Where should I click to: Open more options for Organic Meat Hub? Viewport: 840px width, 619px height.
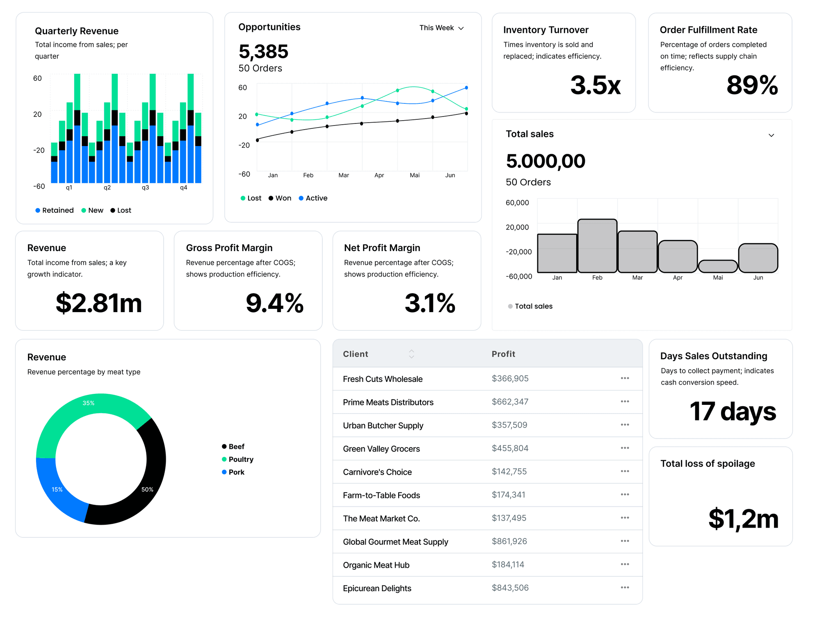click(x=625, y=564)
